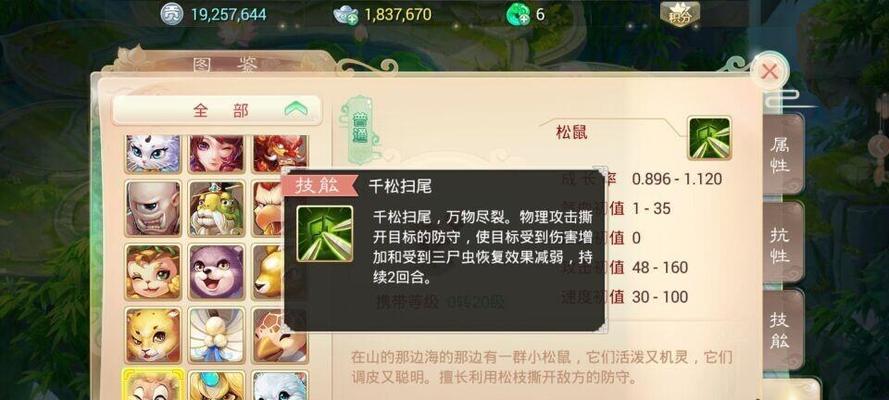Select the red-haired girl pet portrait
Screen dimensions: 889x400
(216, 153)
